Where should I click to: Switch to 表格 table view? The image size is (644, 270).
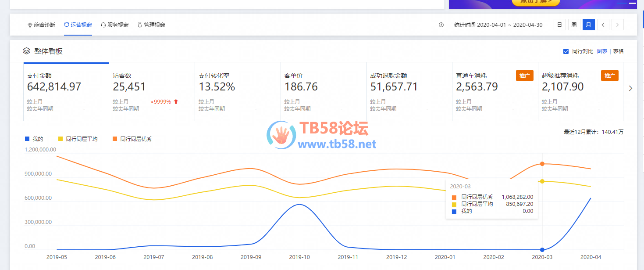(x=618, y=51)
